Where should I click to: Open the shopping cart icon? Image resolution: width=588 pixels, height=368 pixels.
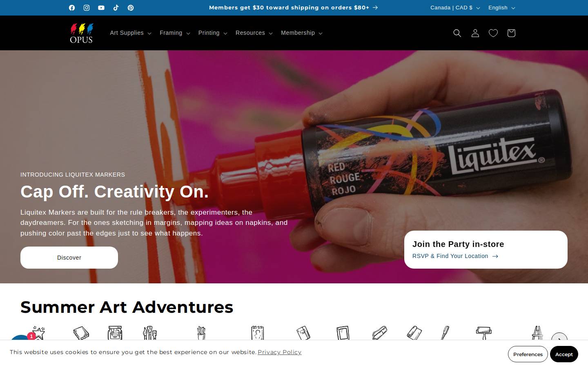point(511,33)
